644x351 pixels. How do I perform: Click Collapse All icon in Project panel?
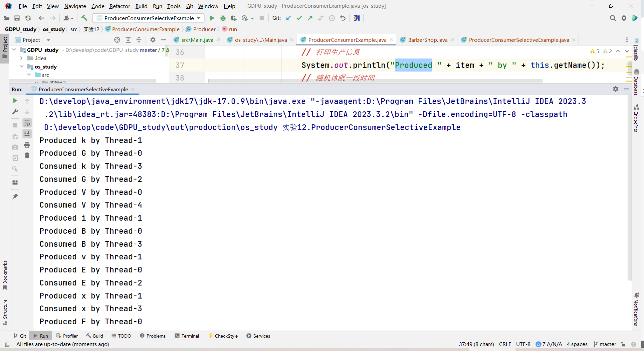139,40
